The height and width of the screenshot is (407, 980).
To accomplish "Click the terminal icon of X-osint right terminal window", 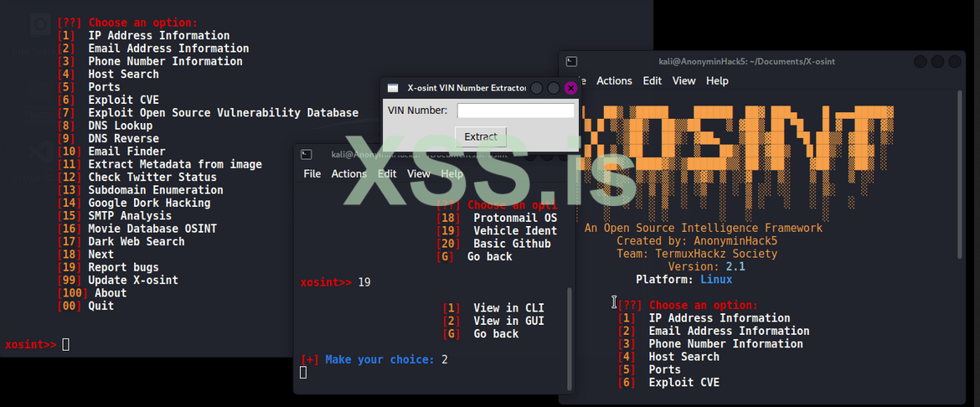I will (x=571, y=61).
